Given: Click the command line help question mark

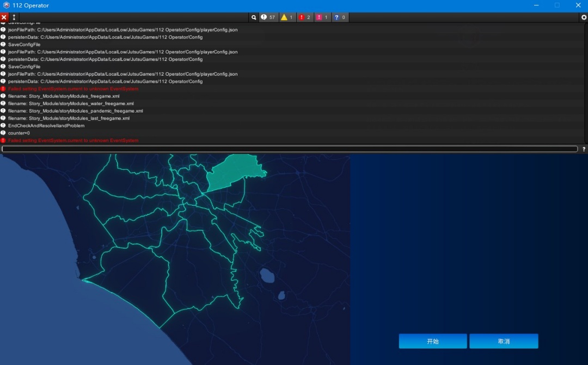Looking at the screenshot, I should pos(584,149).
